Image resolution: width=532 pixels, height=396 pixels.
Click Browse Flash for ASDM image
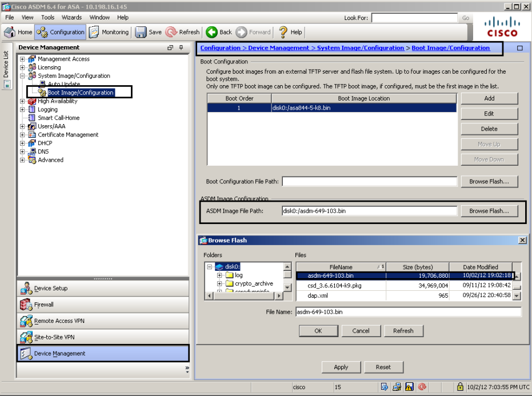[x=489, y=211]
